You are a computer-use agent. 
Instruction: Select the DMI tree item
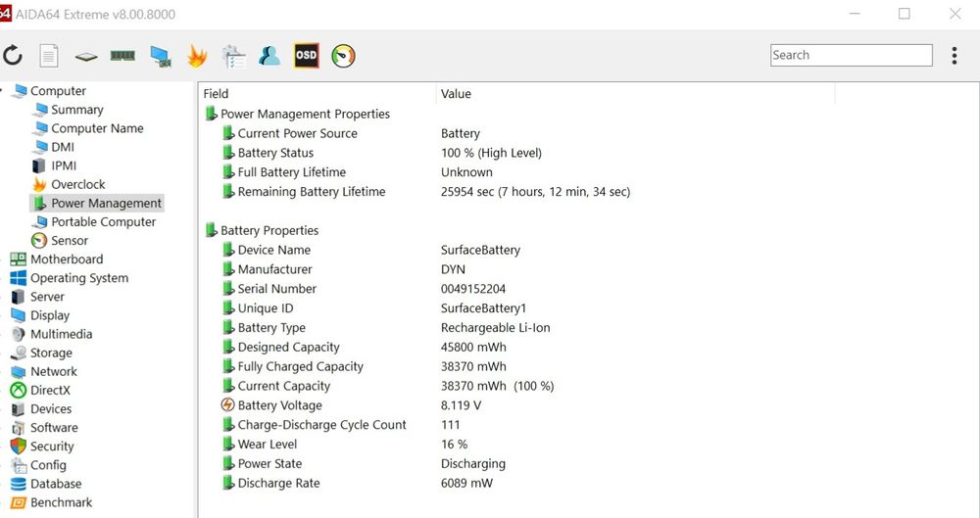63,147
